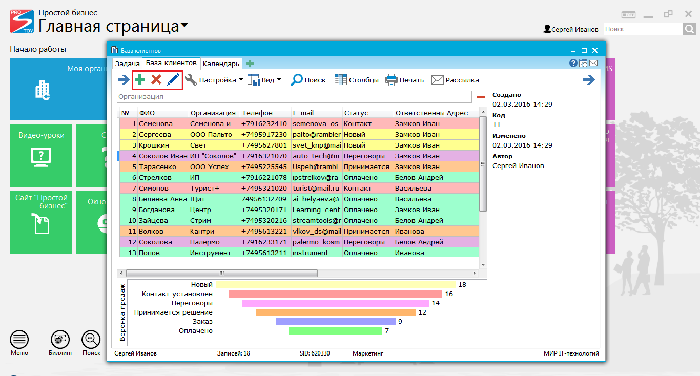This screenshot has width=700, height=376.
Task: Click the scroll-up arrow of the client table
Action: point(483,111)
